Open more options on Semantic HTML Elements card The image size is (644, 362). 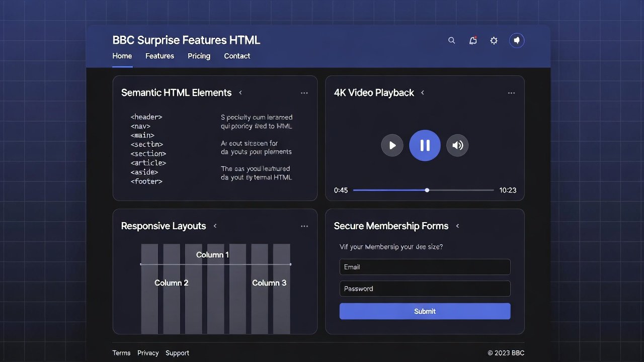pos(304,93)
